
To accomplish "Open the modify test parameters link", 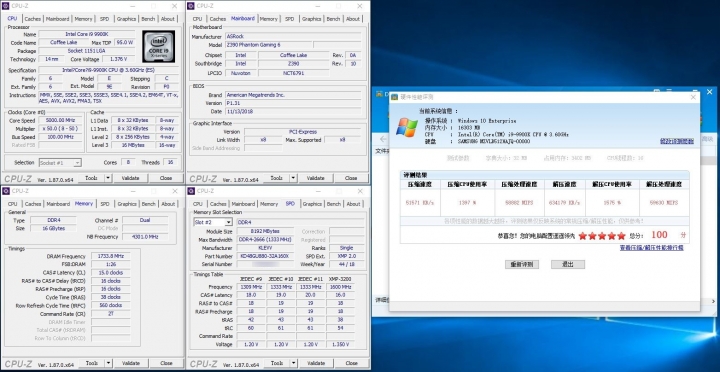I will point(677,141).
